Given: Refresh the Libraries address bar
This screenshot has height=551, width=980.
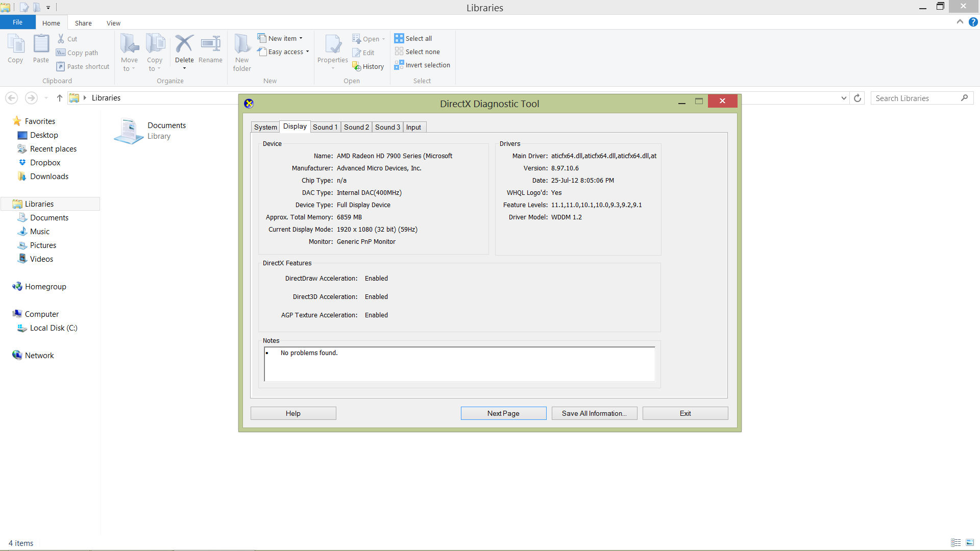Looking at the screenshot, I should 857,98.
